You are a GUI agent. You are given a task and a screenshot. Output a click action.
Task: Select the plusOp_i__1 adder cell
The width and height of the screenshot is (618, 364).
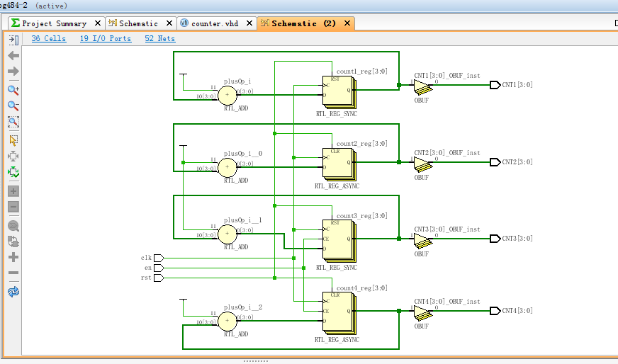point(227,234)
